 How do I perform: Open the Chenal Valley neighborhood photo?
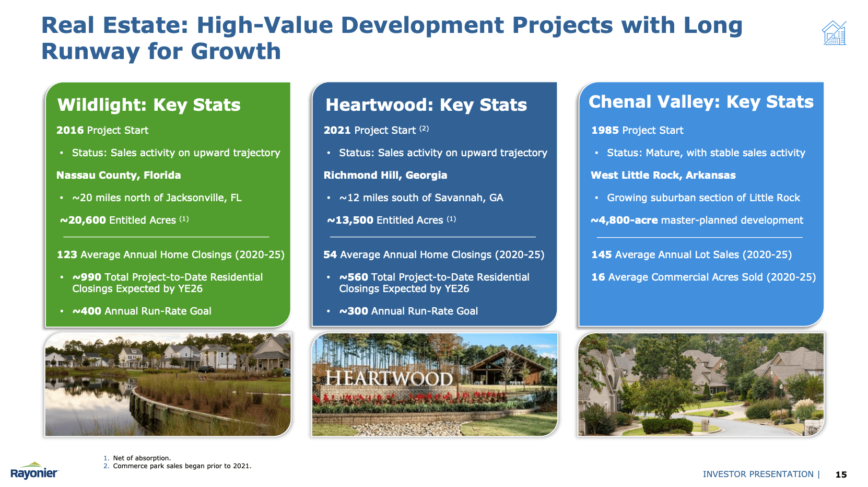701,384
